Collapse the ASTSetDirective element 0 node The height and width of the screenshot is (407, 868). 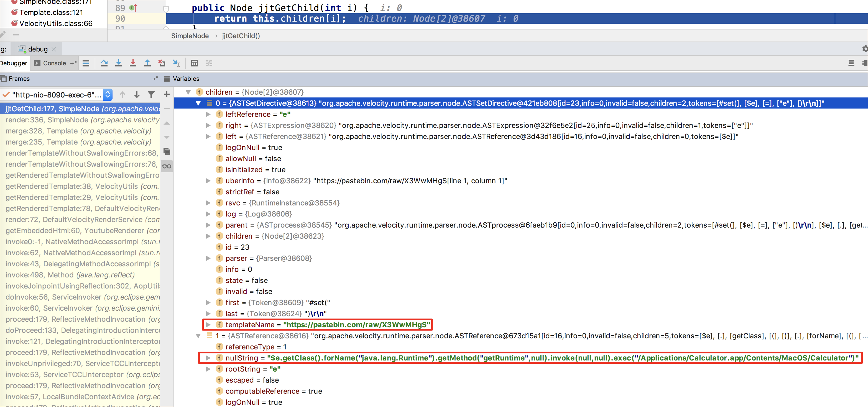click(x=198, y=103)
